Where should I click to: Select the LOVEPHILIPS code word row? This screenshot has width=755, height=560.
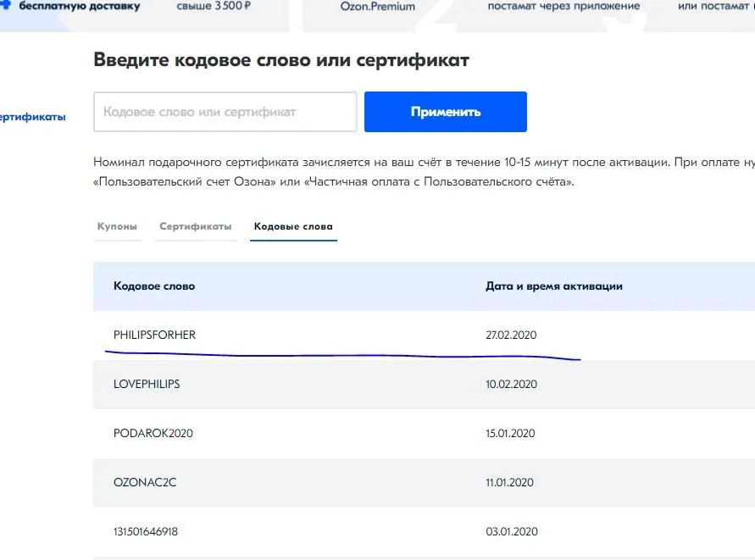coord(424,385)
